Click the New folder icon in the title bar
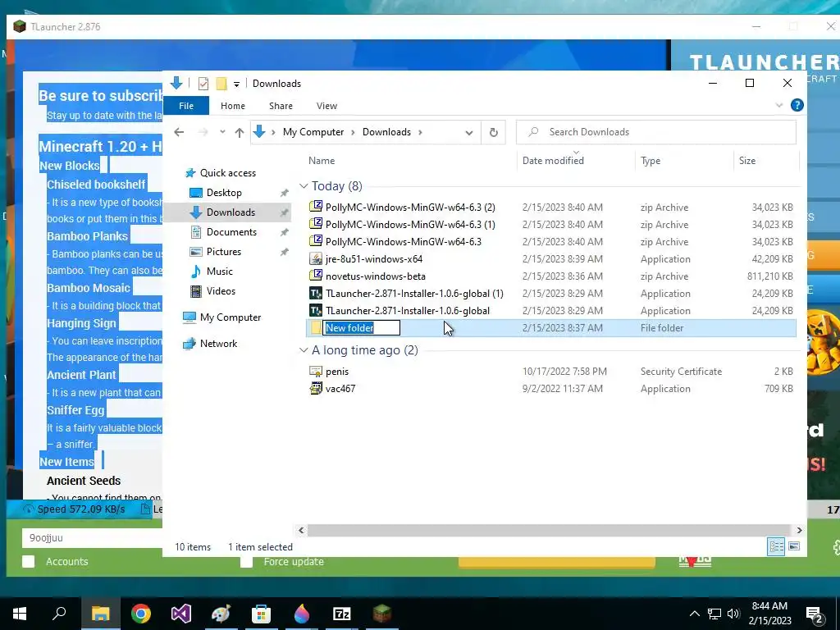This screenshot has height=630, width=840. (x=221, y=84)
